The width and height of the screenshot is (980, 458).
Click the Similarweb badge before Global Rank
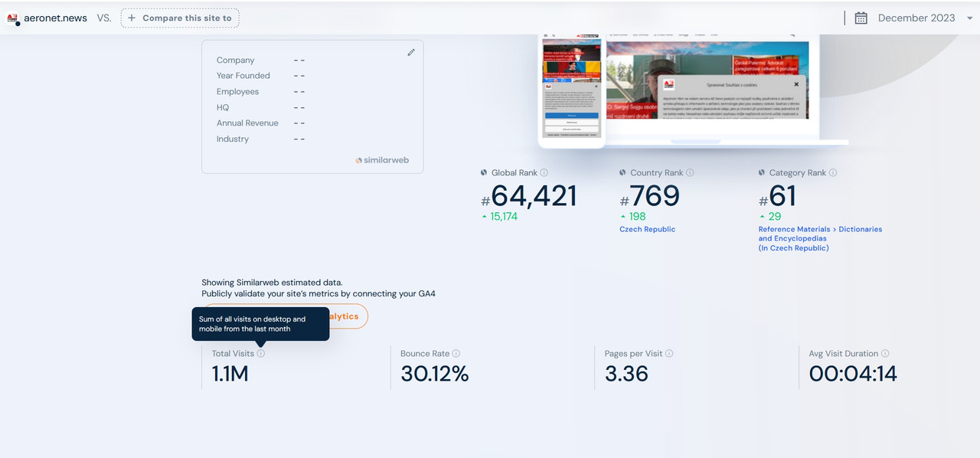pyautogui.click(x=484, y=173)
